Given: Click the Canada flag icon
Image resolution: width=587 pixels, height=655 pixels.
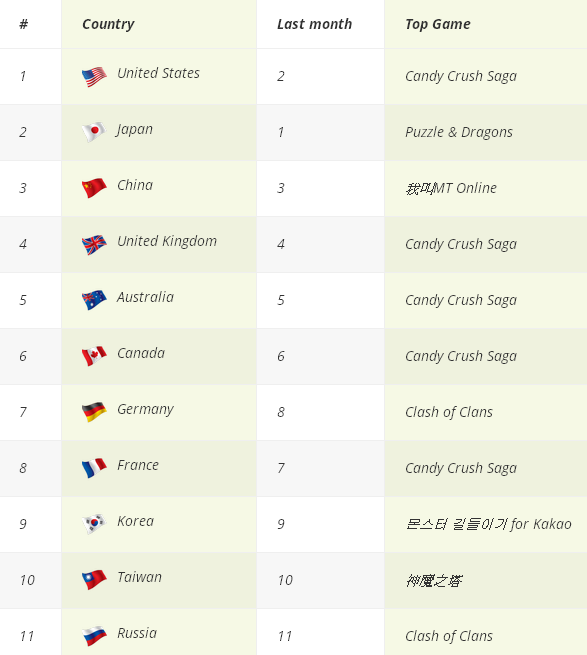Looking at the screenshot, I should [x=94, y=356].
